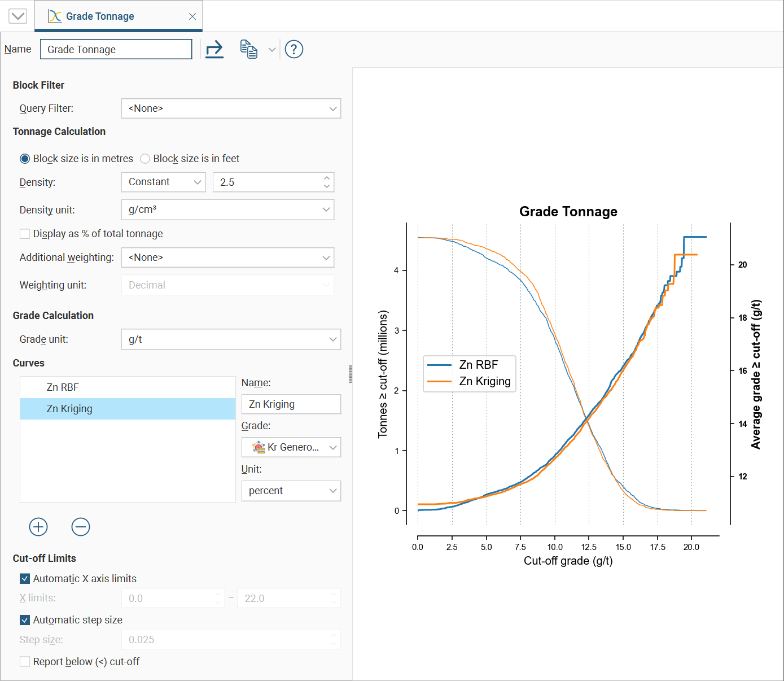
Task: Enable Display as % of total tonnage
Action: [25, 234]
